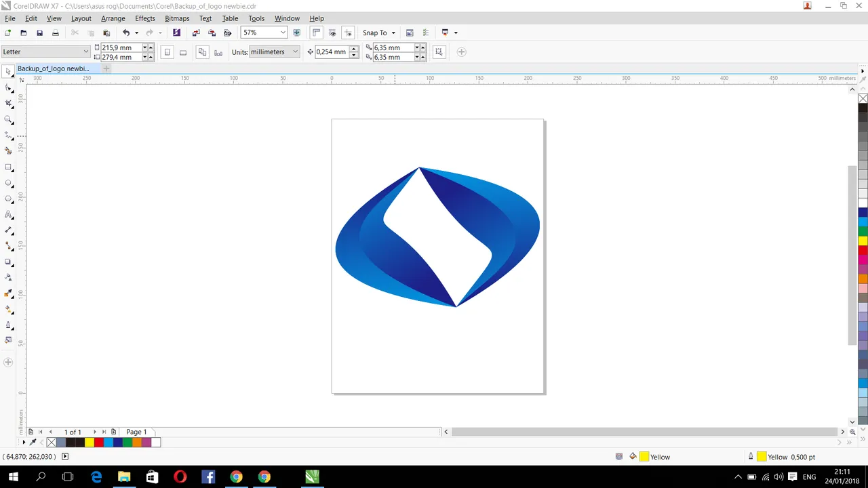The width and height of the screenshot is (868, 488).
Task: Select the Backup_of_logo newbie document tab
Action: tap(58, 68)
